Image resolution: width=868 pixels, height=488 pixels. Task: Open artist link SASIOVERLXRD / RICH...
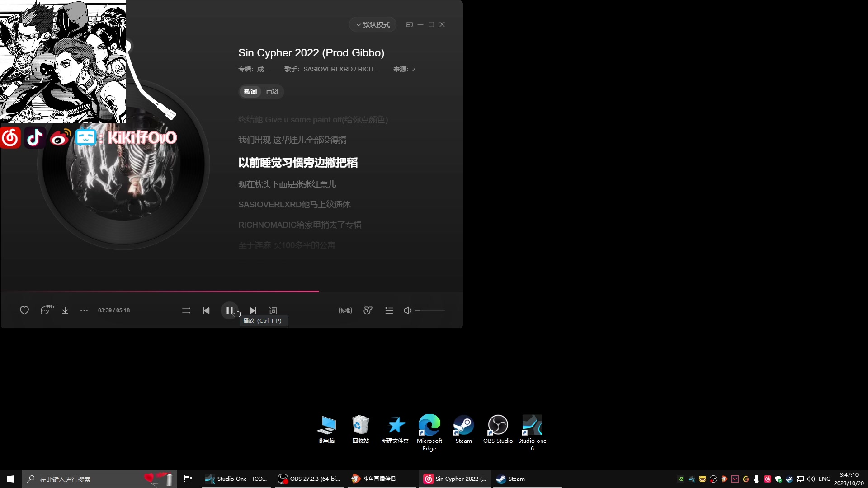pos(341,69)
